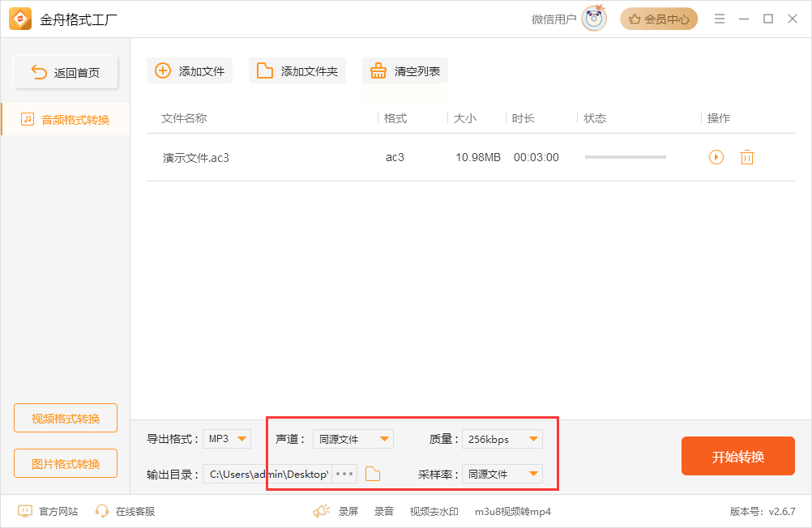Click the 金舟格式工厂 app logo icon
Viewport: 812px width, 528px height.
[x=20, y=19]
